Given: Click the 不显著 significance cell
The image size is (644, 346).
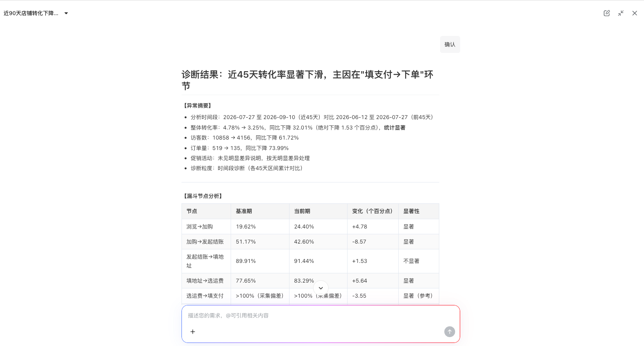Looking at the screenshot, I should [411, 261].
